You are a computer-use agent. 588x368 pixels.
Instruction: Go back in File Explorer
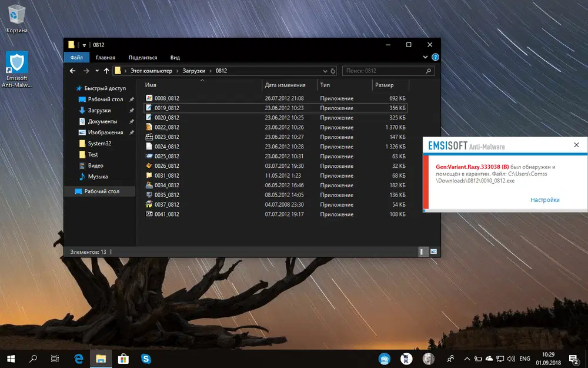(x=73, y=71)
